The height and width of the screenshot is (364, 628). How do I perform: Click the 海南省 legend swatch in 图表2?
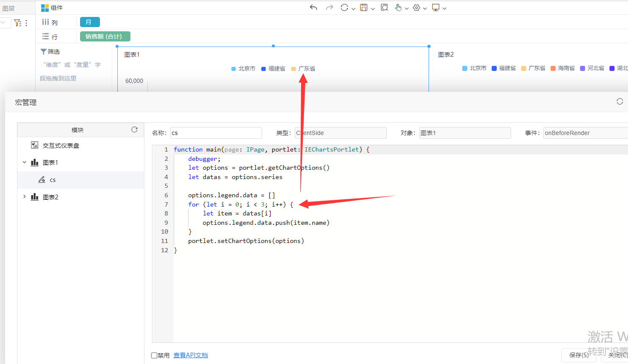553,68
